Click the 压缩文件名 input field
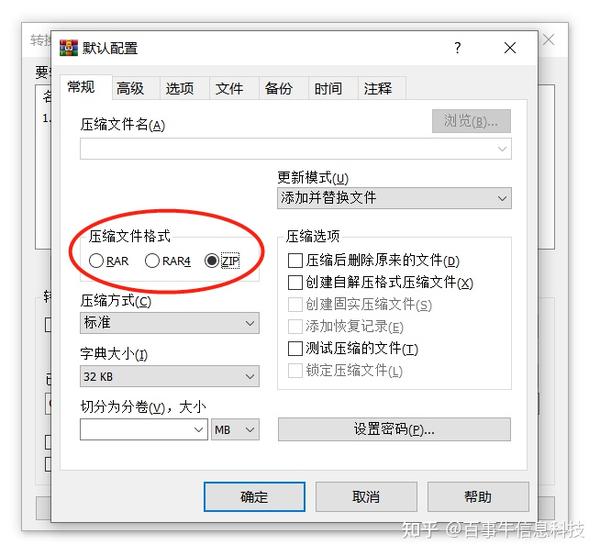Image resolution: width=600 pixels, height=556 pixels. tap(296, 149)
